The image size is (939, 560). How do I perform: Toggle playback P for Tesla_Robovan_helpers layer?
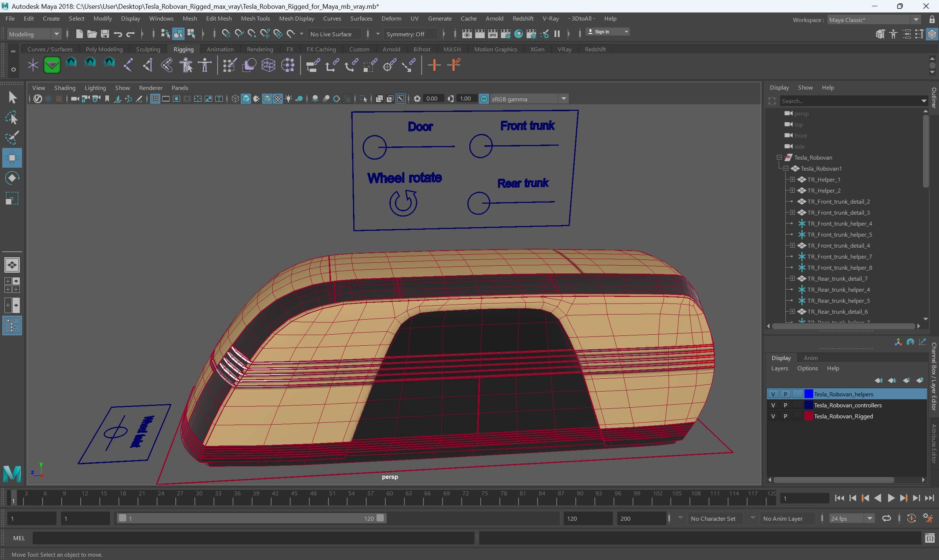pyautogui.click(x=786, y=394)
